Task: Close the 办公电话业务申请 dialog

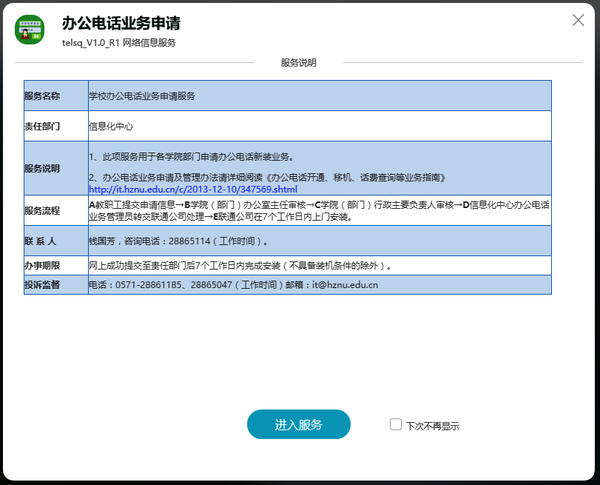Action: click(578, 20)
